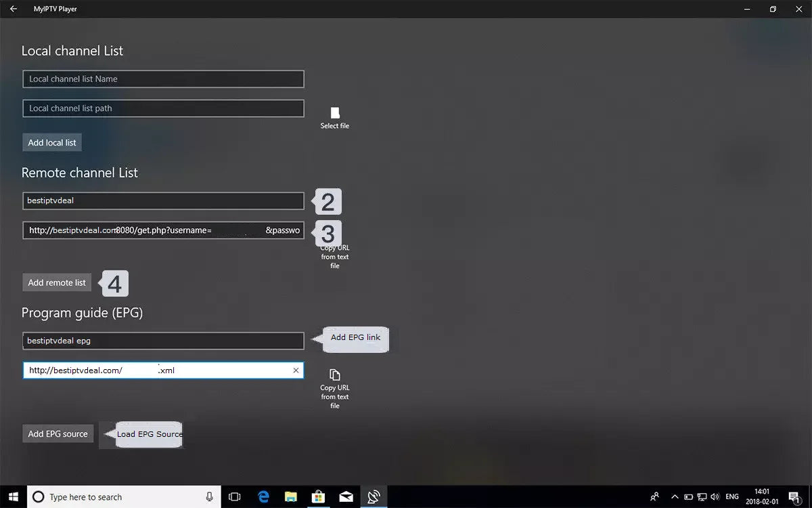Open Task View on taskbar

pos(235,496)
